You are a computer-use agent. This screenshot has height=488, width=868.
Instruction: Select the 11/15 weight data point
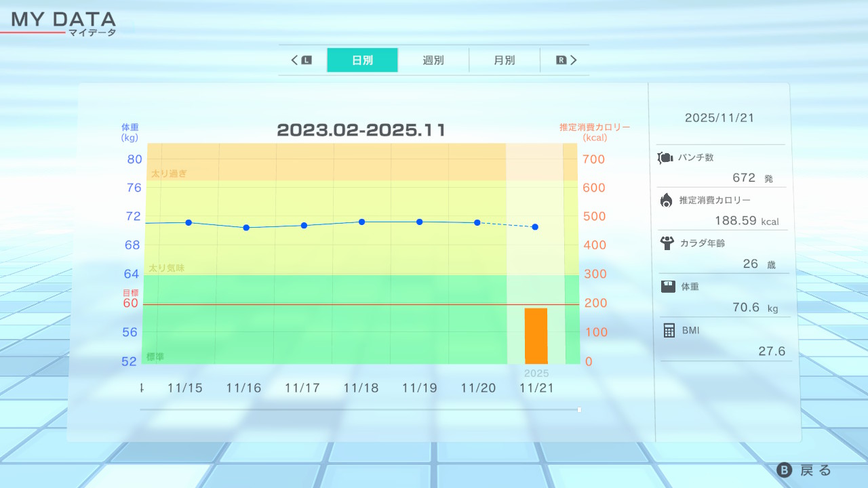point(189,223)
